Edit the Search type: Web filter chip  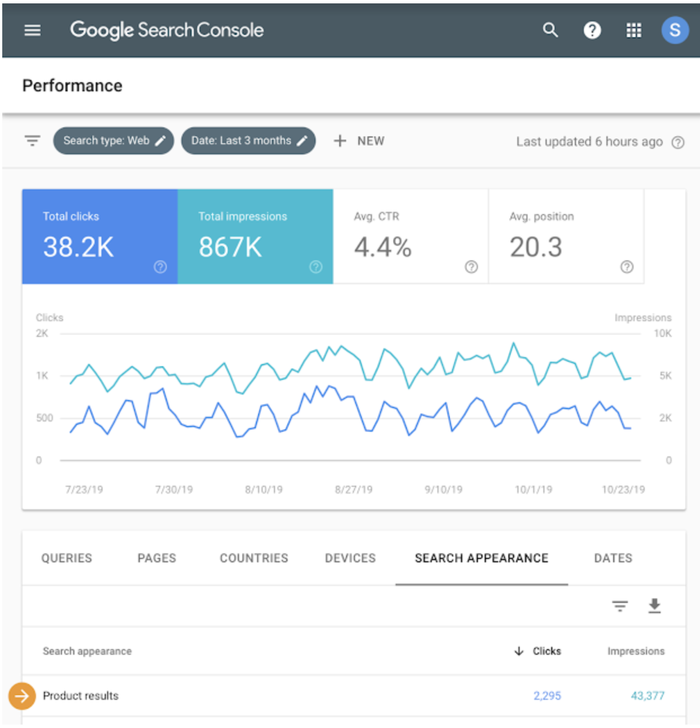(x=113, y=141)
